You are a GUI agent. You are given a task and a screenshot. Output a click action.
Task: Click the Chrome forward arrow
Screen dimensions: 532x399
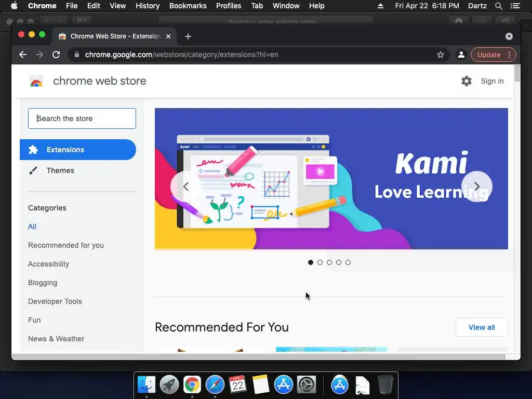click(x=39, y=55)
